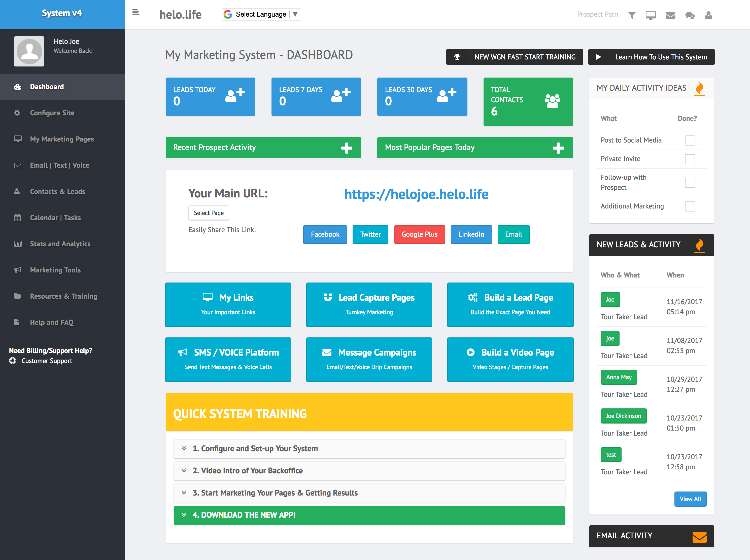750x560 pixels.
Task: Tick the Private Invite checkbox
Action: (690, 159)
